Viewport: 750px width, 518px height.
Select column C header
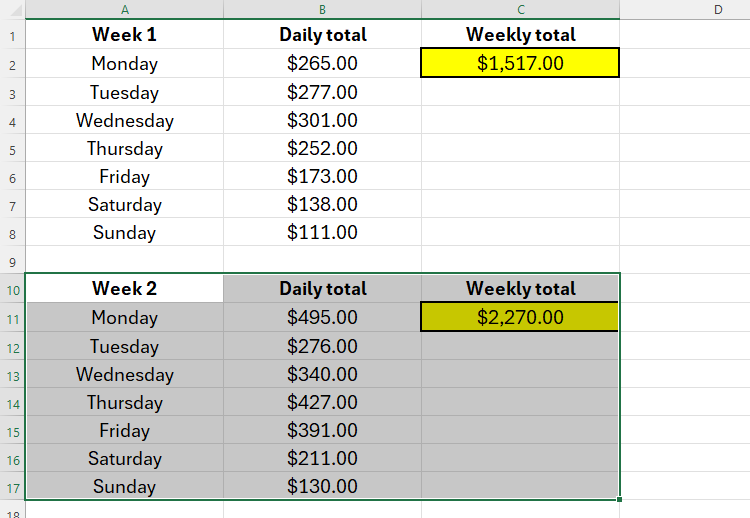(520, 10)
